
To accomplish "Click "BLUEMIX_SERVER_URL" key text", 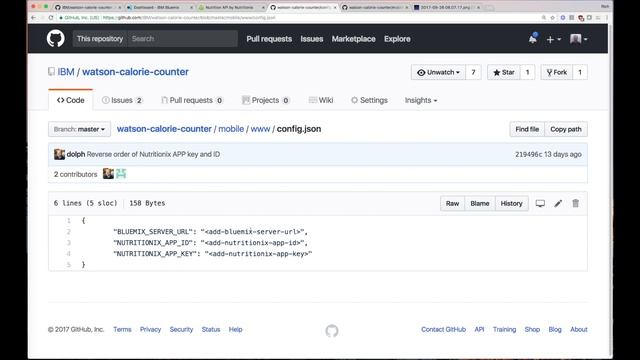I will pos(153,232).
